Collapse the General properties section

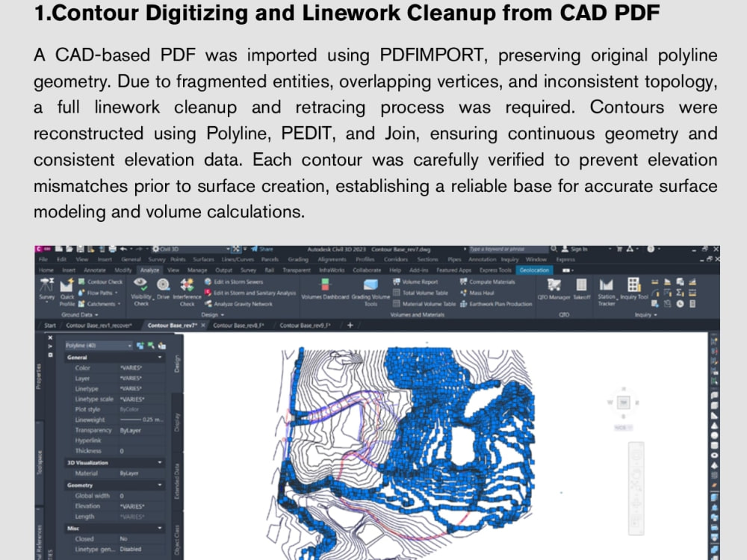160,357
